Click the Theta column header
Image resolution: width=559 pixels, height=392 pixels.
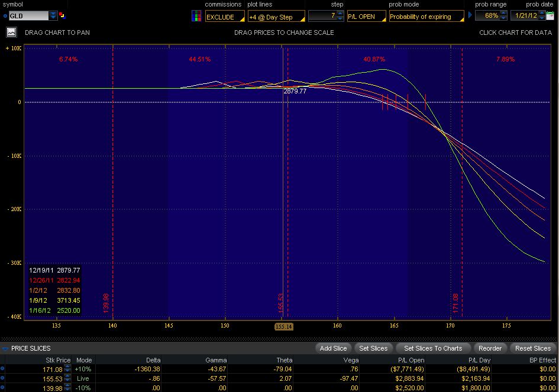pyautogui.click(x=285, y=360)
